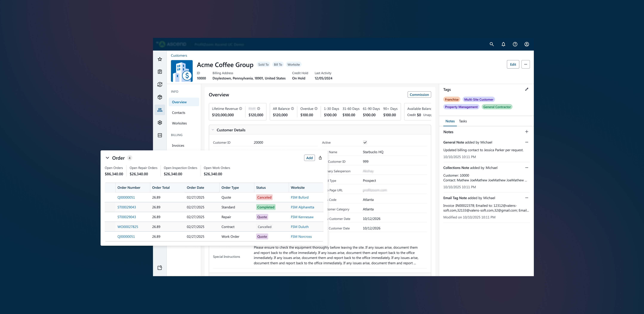Toggle the Active checkbox in Customer Details
The image size is (644, 314).
click(x=365, y=142)
